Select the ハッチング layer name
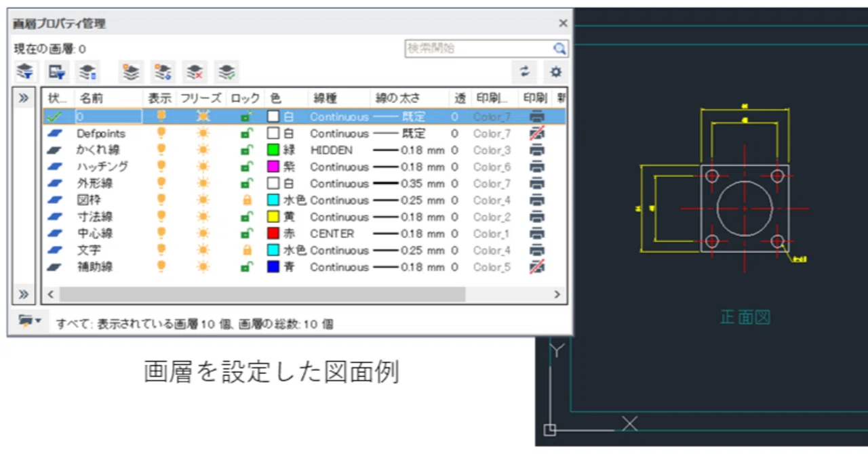The width and height of the screenshot is (868, 454). pos(102,167)
